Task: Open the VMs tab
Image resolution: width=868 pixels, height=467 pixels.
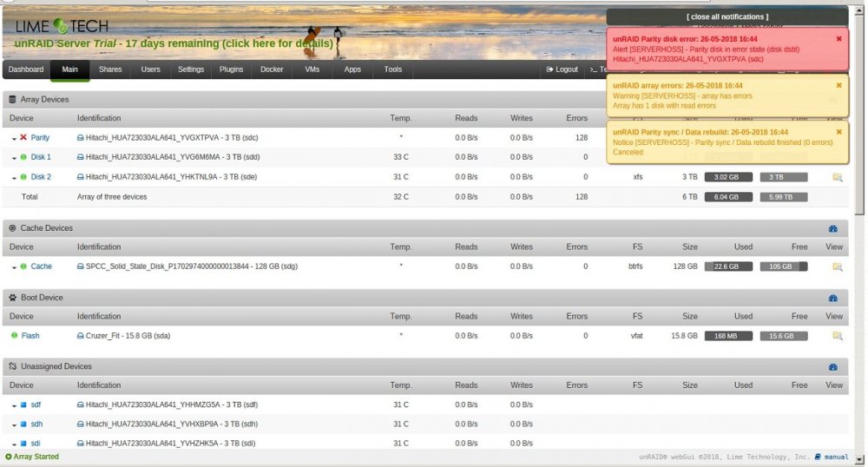Action: 312,69
